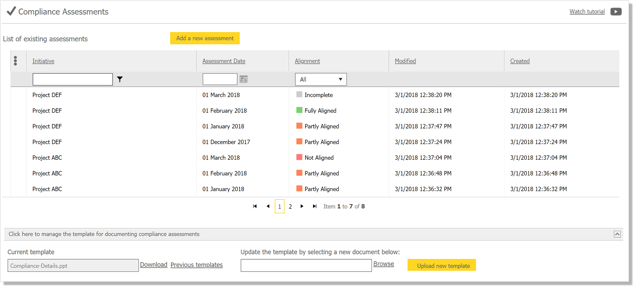
Task: Click the template management bar text
Action: tap(104, 234)
